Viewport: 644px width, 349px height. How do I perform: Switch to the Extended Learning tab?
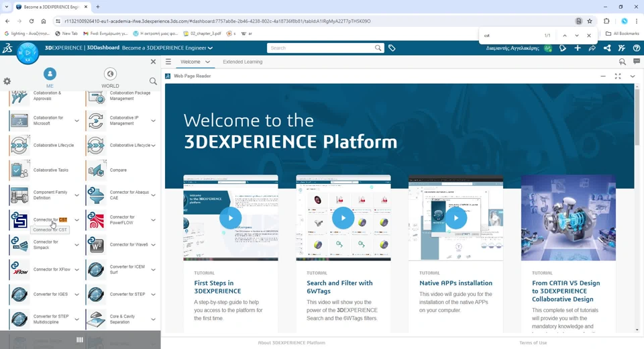tap(242, 62)
